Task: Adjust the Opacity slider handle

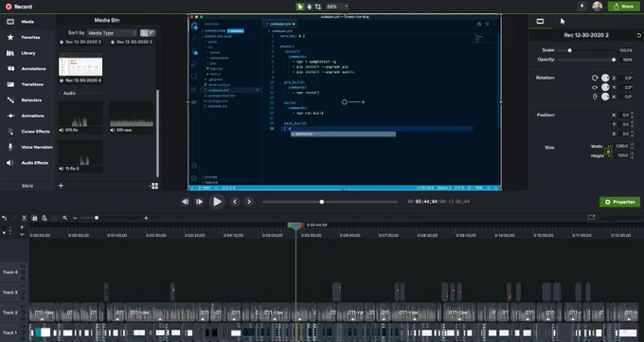Action: (614, 60)
